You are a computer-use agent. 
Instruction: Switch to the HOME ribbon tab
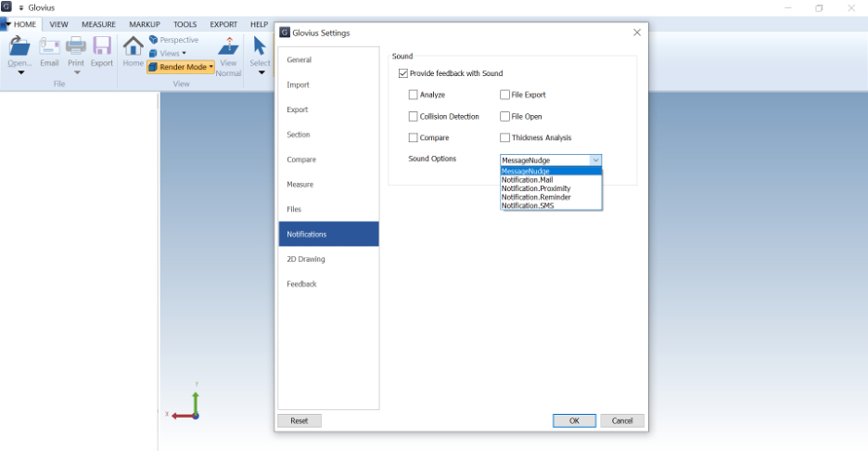[x=24, y=24]
